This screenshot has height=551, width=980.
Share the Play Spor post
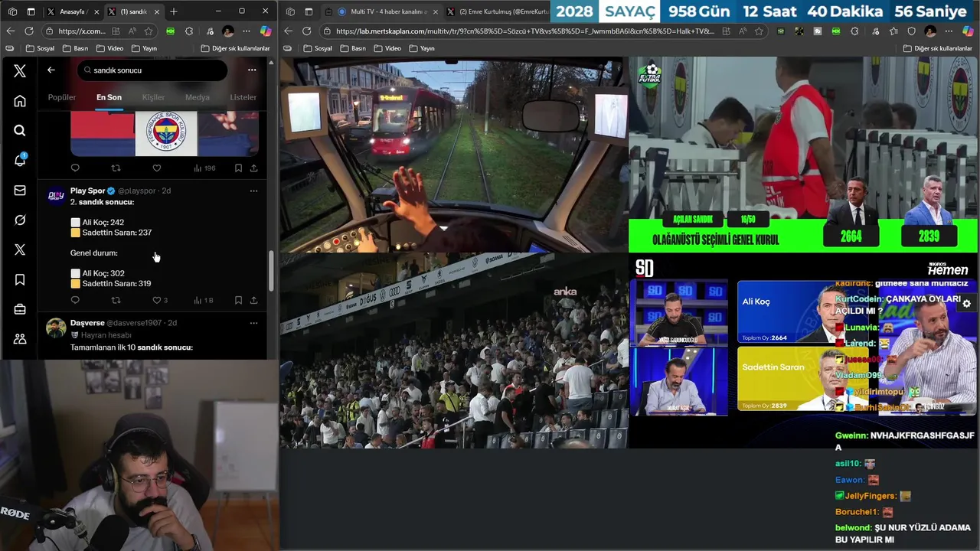tap(253, 300)
